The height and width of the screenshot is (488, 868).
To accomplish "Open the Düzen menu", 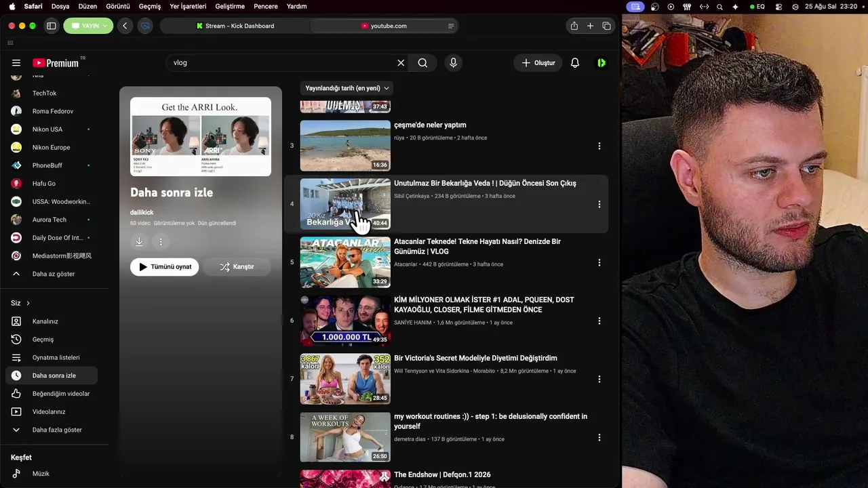I will tap(87, 6).
